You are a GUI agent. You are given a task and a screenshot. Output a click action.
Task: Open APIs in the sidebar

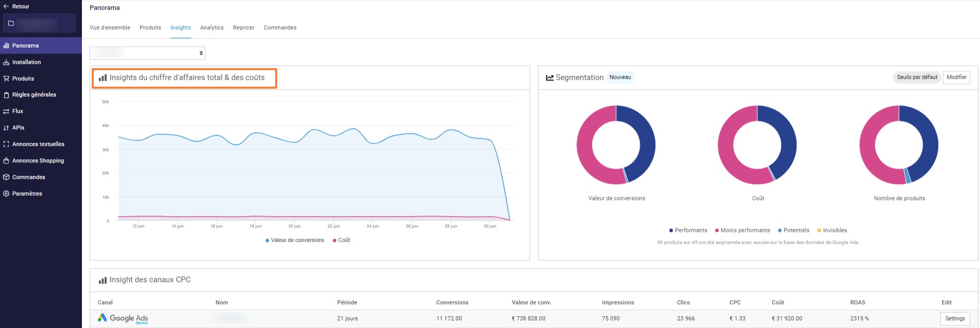click(x=41, y=128)
